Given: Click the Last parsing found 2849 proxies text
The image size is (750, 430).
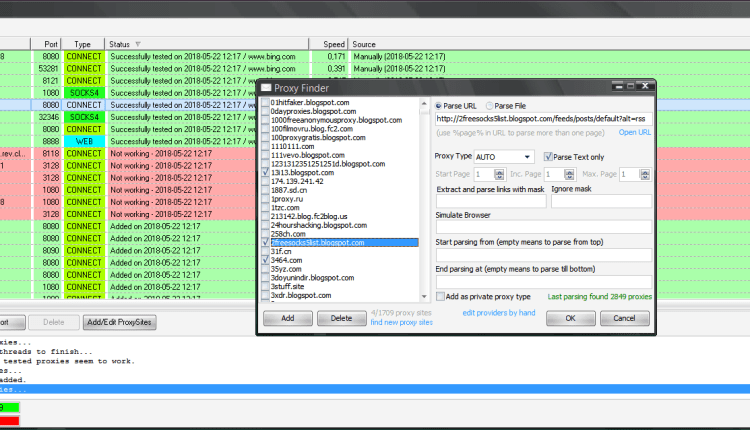Looking at the screenshot, I should point(600,297).
